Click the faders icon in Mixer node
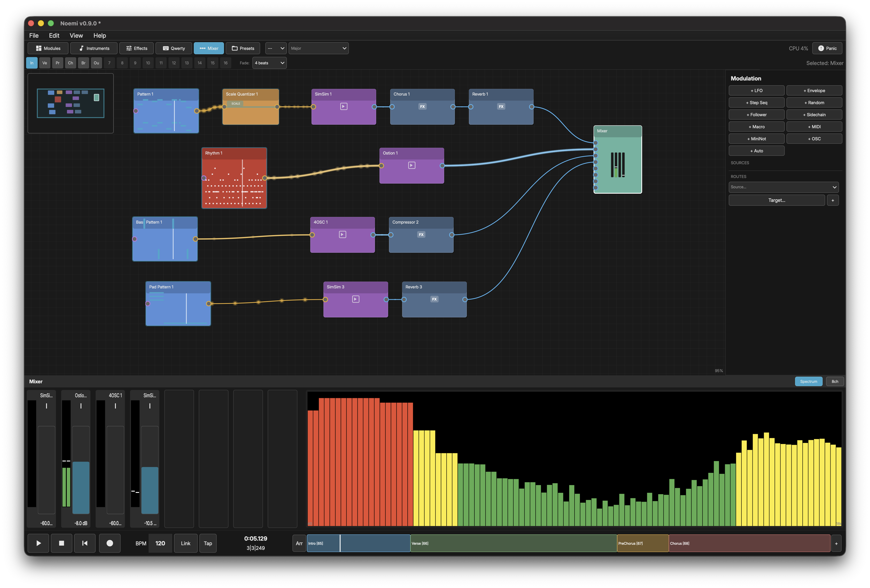 pyautogui.click(x=618, y=165)
